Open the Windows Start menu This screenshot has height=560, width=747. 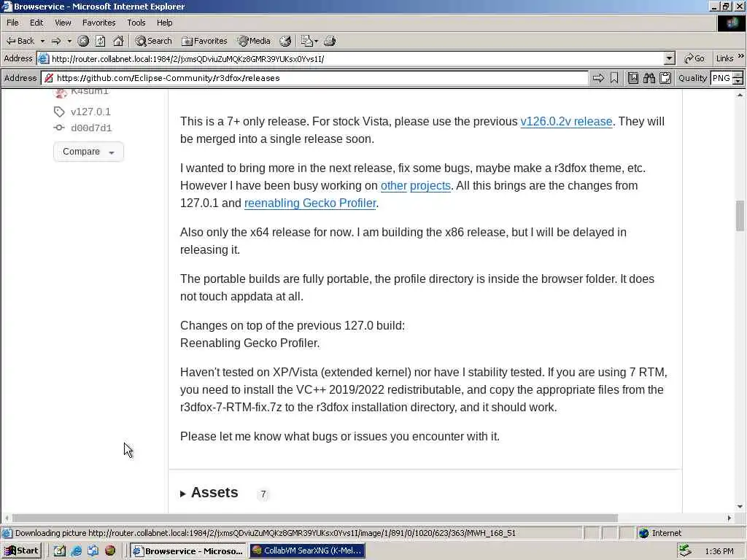point(21,551)
